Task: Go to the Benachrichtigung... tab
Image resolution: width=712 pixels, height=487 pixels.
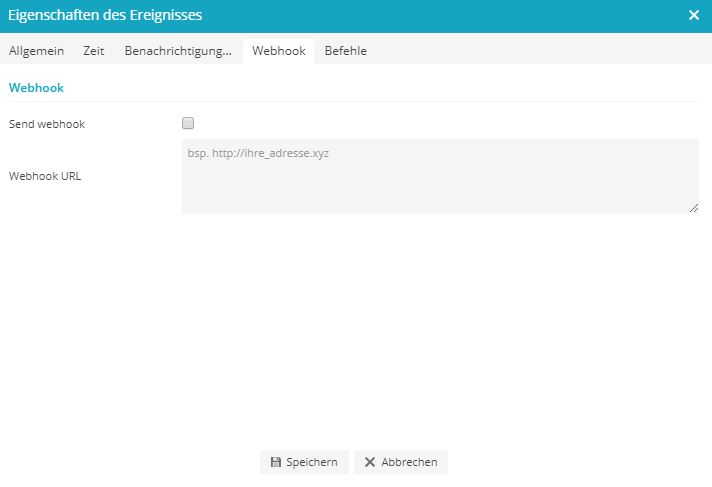Action: (178, 51)
